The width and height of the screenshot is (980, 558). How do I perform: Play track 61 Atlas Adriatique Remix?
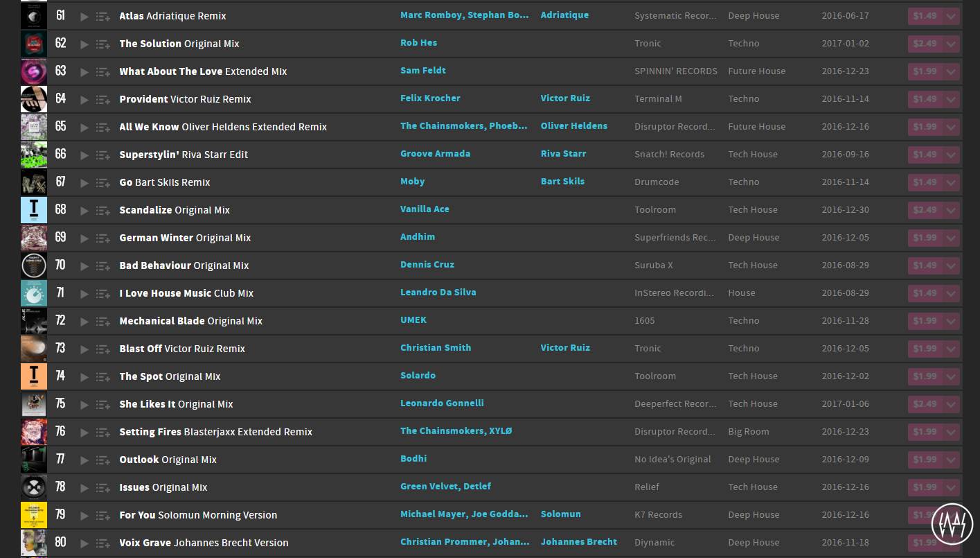tap(84, 16)
